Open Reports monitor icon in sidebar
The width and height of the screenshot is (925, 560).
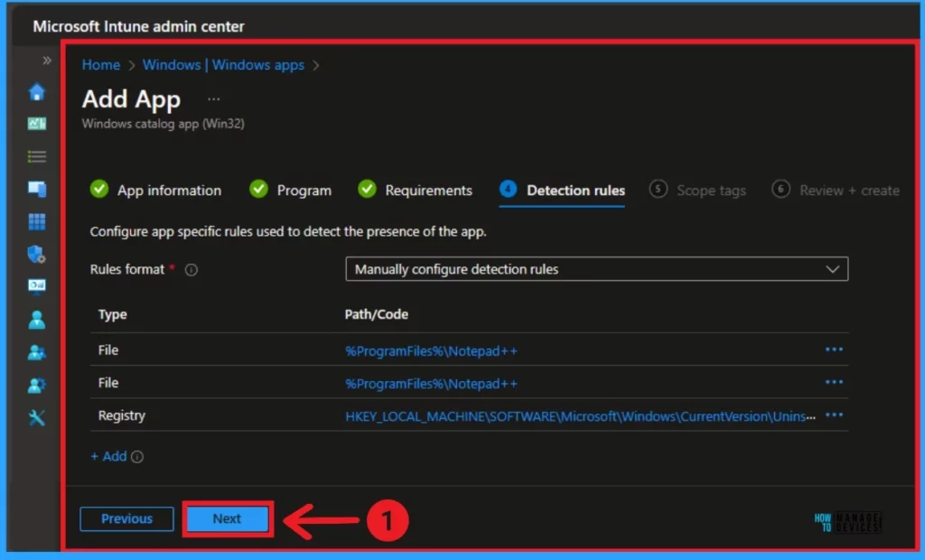click(36, 287)
